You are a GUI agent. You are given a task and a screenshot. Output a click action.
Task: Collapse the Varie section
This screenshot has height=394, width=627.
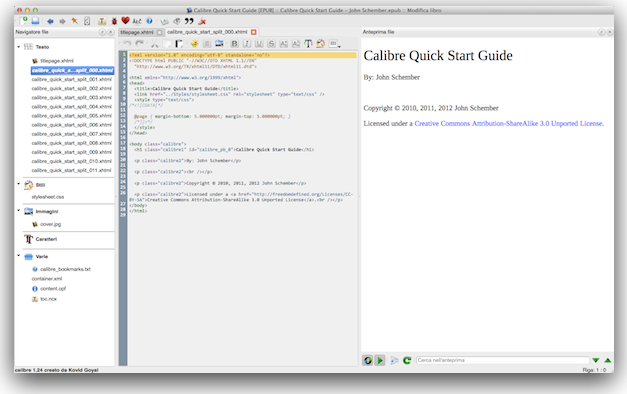coord(18,255)
